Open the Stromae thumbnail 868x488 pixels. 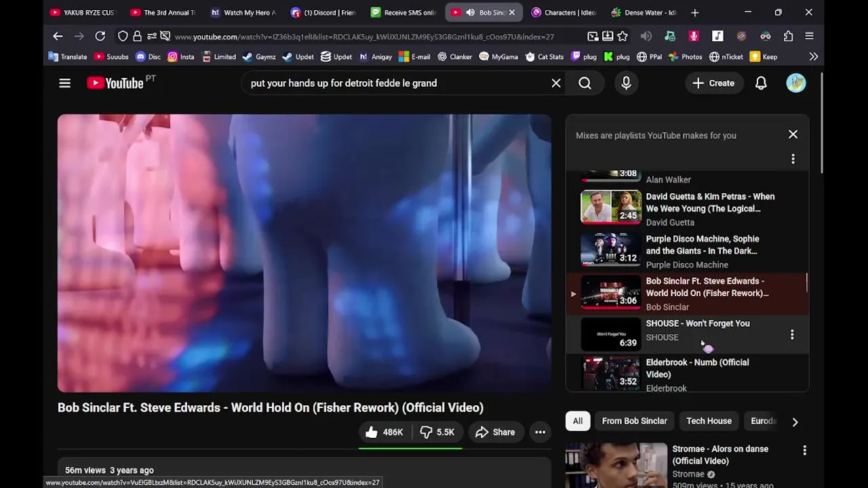coord(616,466)
